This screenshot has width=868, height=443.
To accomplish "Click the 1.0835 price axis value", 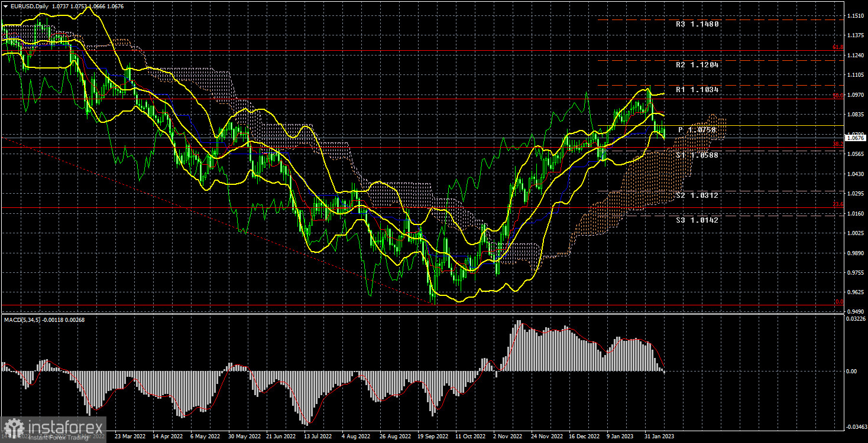I will (855, 115).
